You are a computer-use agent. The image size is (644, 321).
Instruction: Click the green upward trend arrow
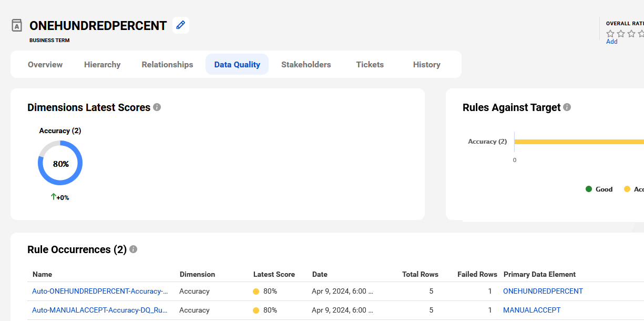point(53,197)
